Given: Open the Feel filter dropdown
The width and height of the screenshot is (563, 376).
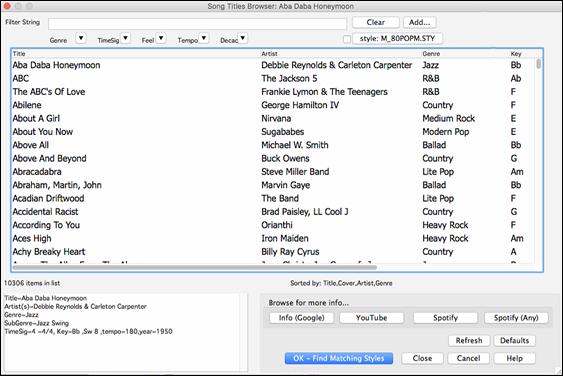Looking at the screenshot, I should tap(161, 38).
